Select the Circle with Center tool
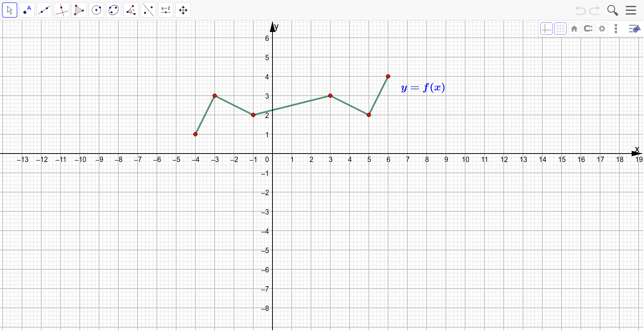The width and height of the screenshot is (644, 331). pos(96,10)
